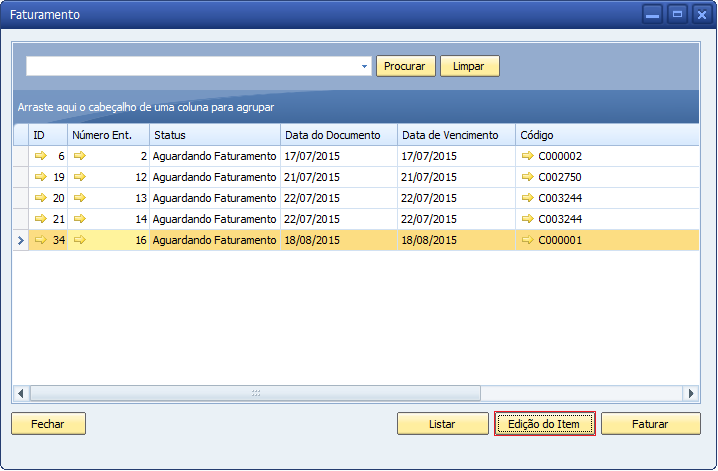The width and height of the screenshot is (718, 471).
Task: Select document date 17/07/2015 cell
Action: click(339, 156)
